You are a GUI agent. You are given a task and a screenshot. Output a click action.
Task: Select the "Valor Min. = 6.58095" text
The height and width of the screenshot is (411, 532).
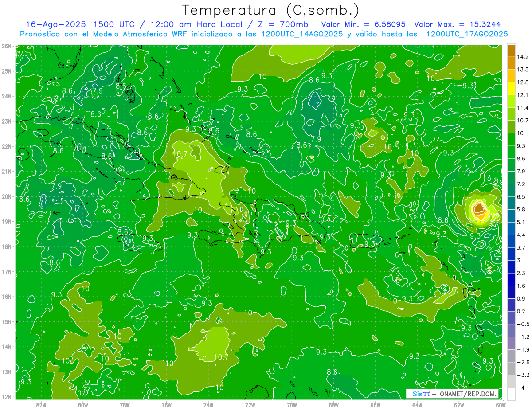pyautogui.click(x=363, y=24)
